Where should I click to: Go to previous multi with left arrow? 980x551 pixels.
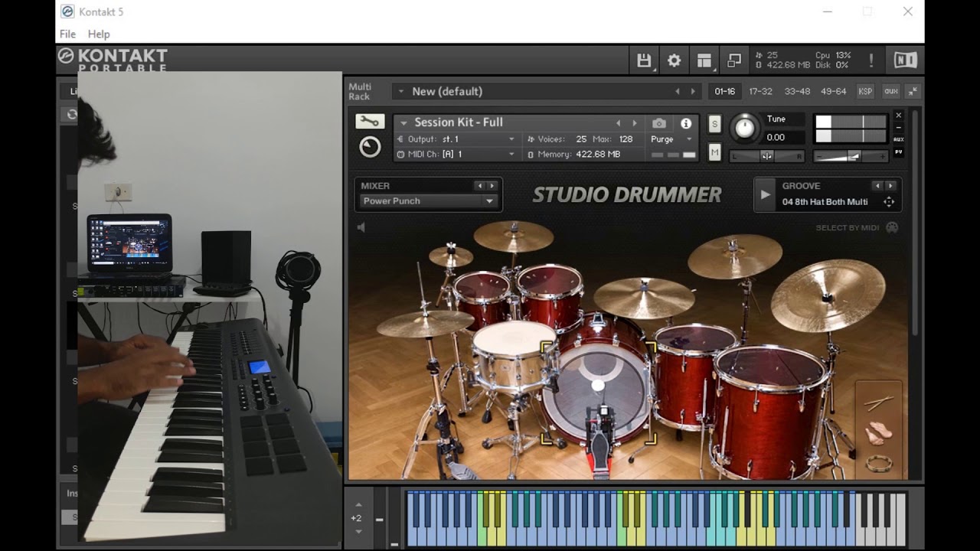click(x=677, y=91)
